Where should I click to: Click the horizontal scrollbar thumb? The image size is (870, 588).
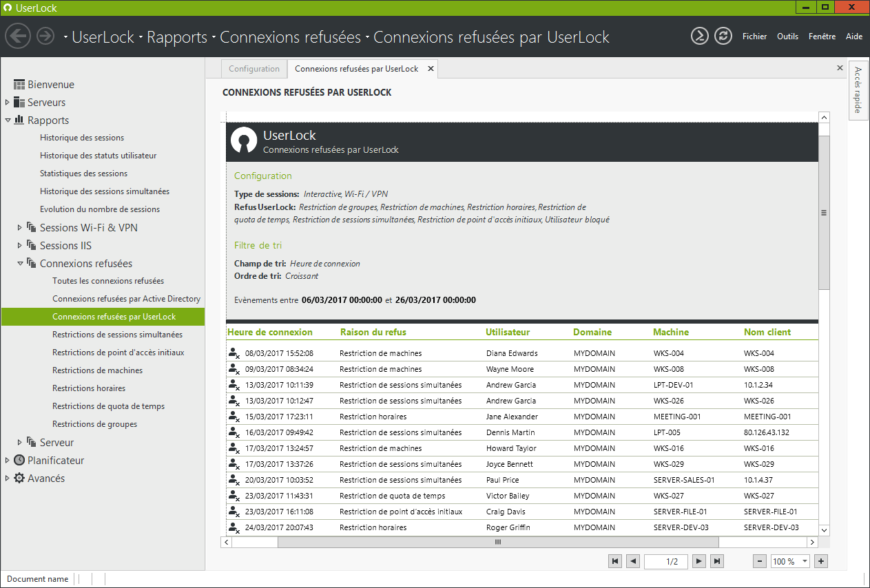(x=497, y=542)
